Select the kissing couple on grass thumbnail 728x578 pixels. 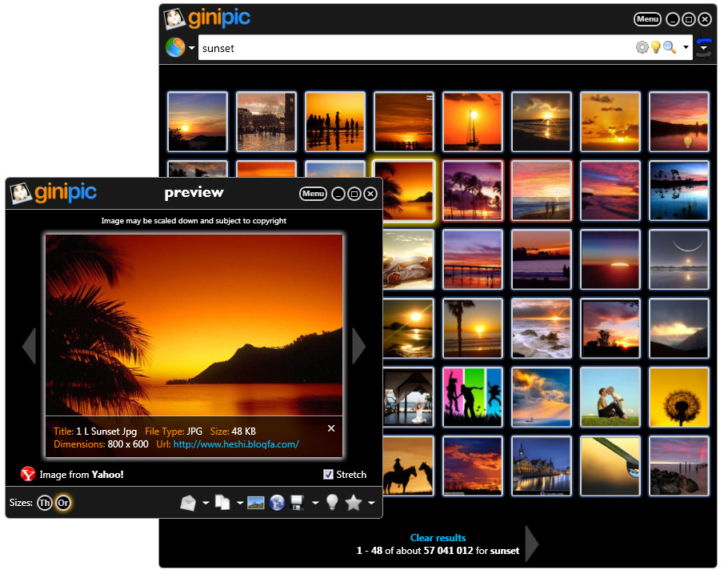(610, 397)
